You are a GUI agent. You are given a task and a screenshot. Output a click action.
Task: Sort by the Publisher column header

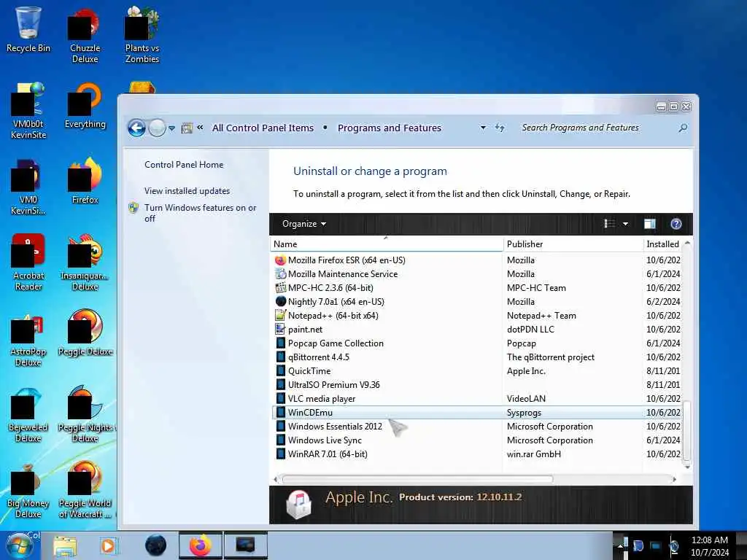573,244
